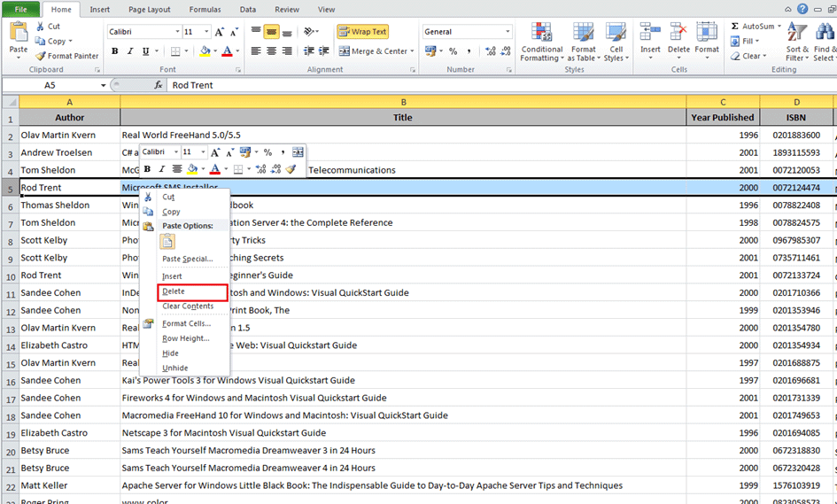Click ribbon Increase Indent icon
Image resolution: width=837 pixels, height=504 pixels.
[x=323, y=51]
